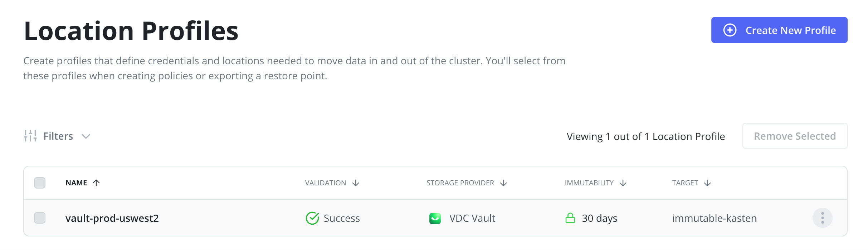Check the vault-prod-uswest2 row checkbox
Image resolution: width=868 pixels, height=250 pixels.
40,218
